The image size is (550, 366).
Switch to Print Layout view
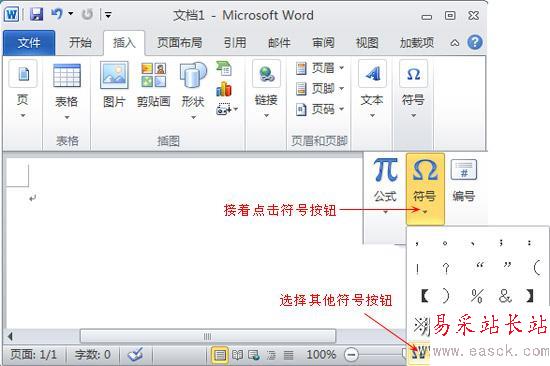tap(220, 355)
